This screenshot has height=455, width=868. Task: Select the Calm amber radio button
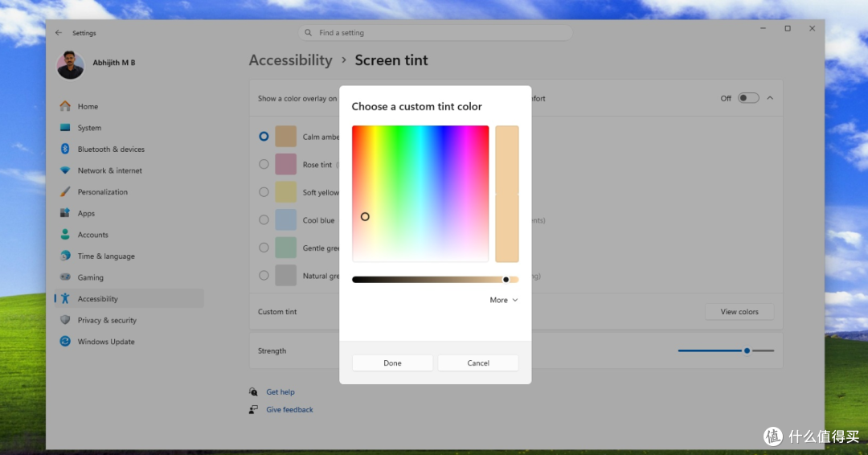click(264, 136)
